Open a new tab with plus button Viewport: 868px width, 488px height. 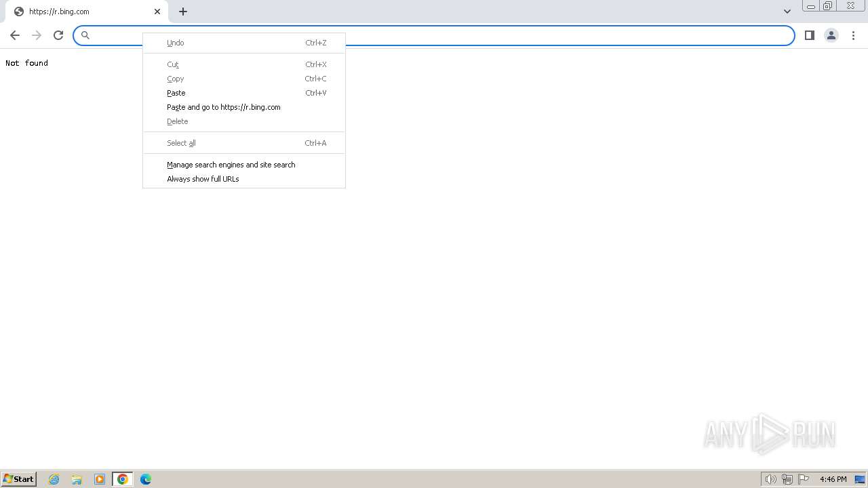[183, 12]
